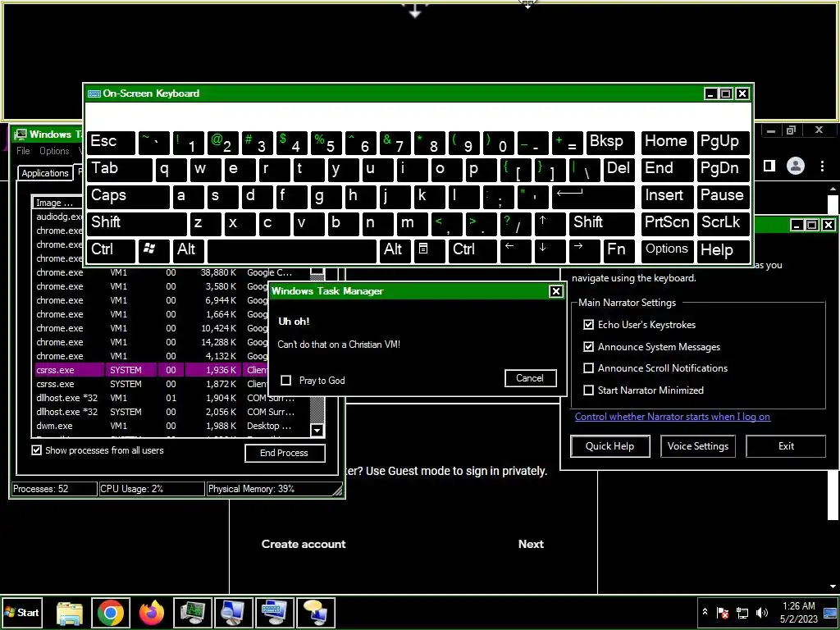Enable Start Narrator Minimized
Screen dimensions: 840x630
click(588, 390)
